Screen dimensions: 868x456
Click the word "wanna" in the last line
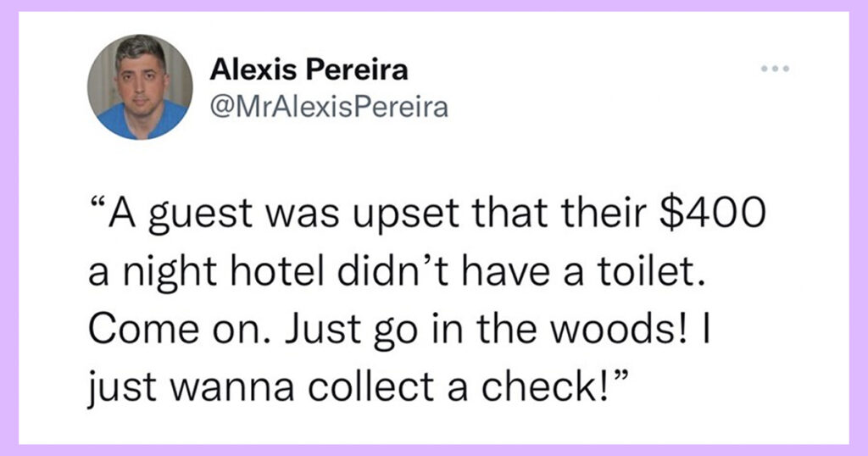pos(231,390)
